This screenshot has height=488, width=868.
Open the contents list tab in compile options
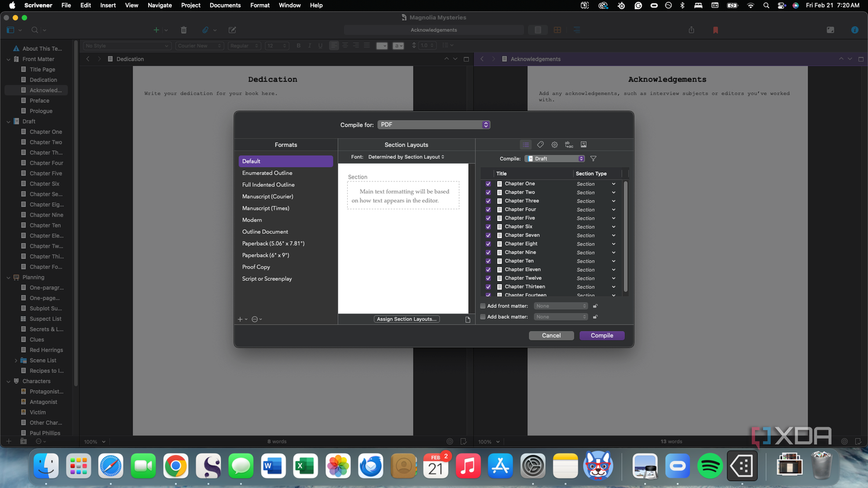(525, 145)
